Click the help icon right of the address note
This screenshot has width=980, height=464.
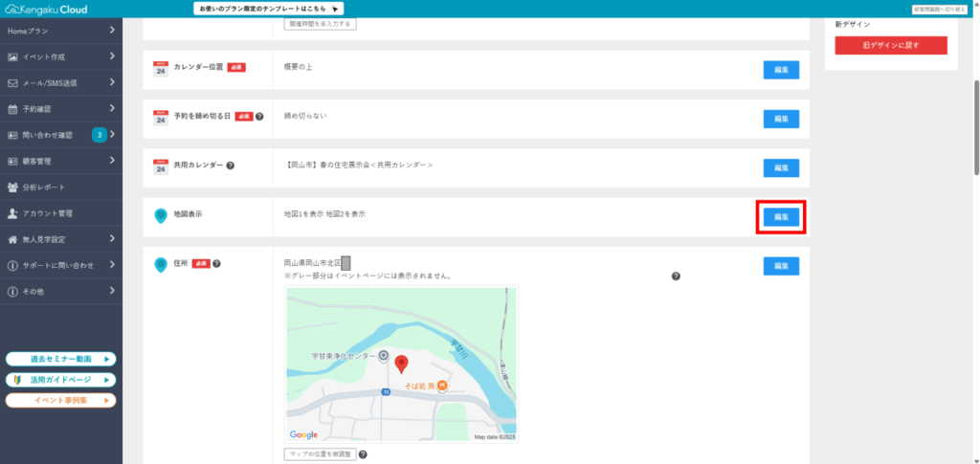[x=676, y=276]
